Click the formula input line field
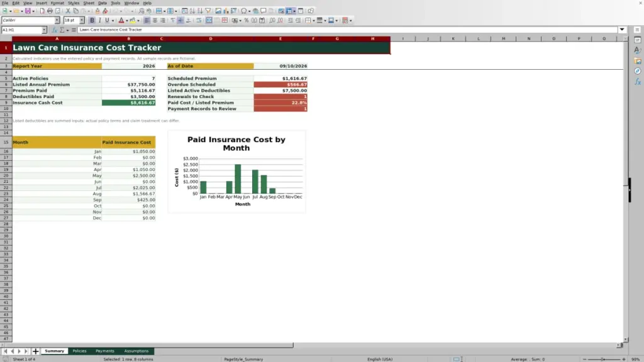Screen dimensions: 644x362 [x=347, y=30]
